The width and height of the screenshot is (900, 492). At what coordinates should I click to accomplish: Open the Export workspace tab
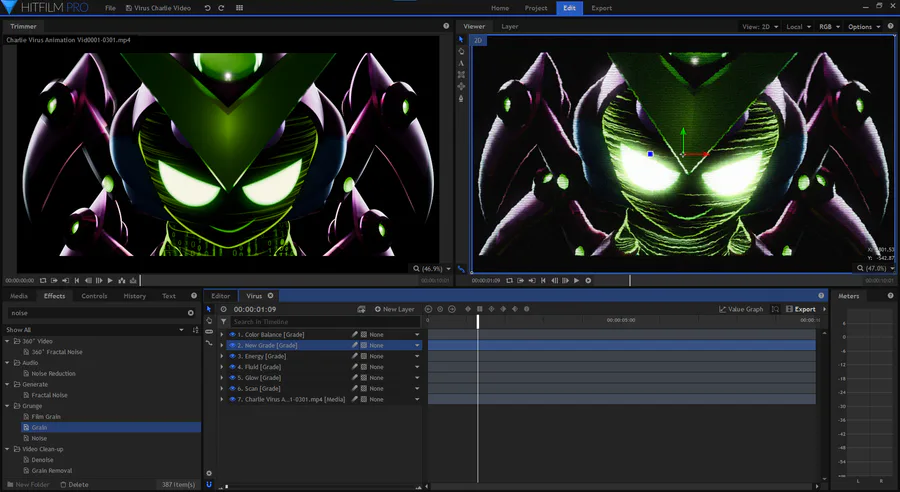coord(601,8)
